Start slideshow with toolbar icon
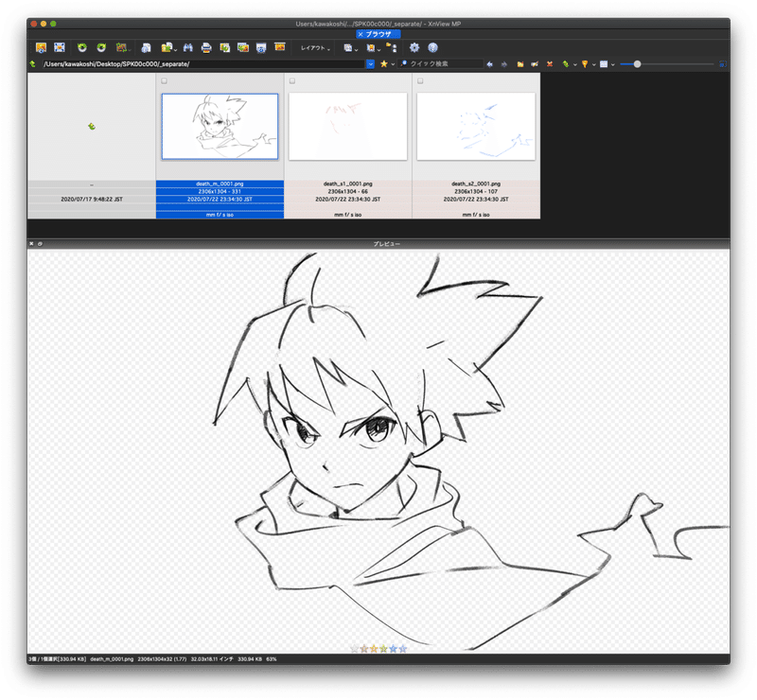Screen dimensions: 757x700 tap(279, 47)
